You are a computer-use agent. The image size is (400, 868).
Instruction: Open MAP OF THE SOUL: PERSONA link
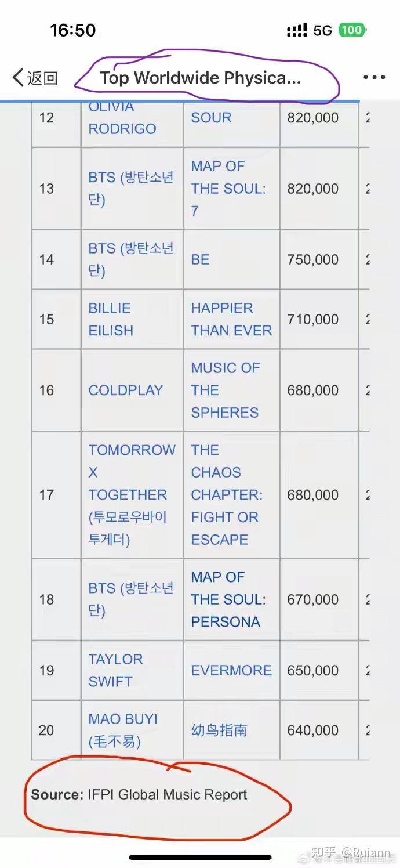228,599
